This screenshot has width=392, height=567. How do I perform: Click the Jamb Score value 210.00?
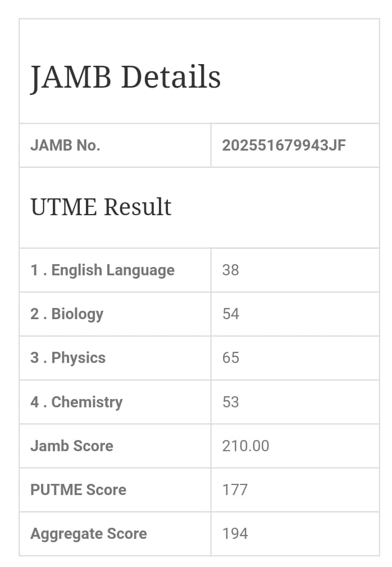(x=246, y=446)
